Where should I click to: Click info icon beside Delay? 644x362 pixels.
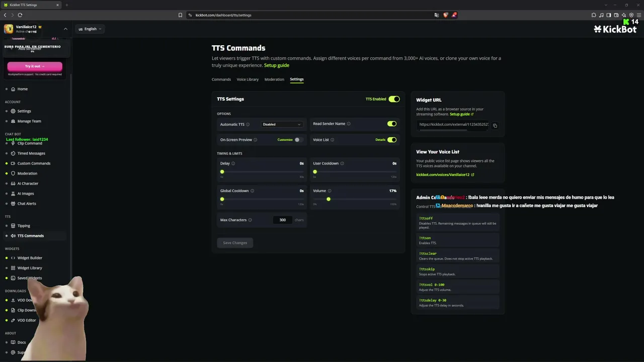click(x=233, y=163)
